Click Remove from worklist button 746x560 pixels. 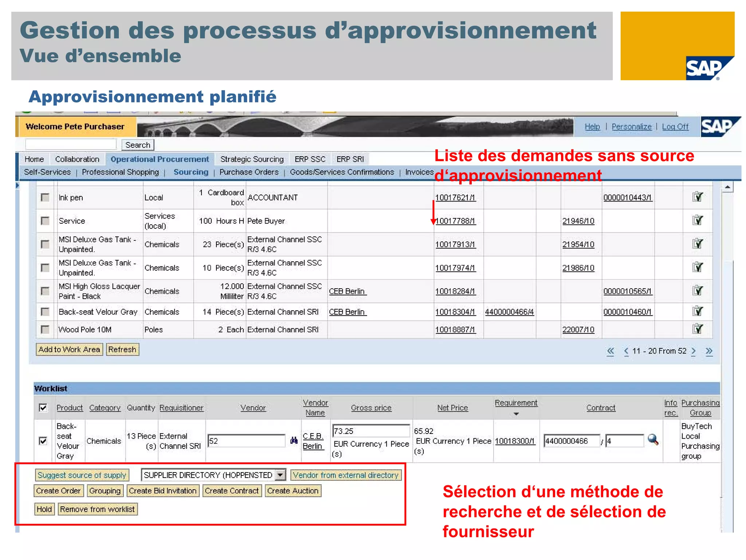(x=97, y=509)
